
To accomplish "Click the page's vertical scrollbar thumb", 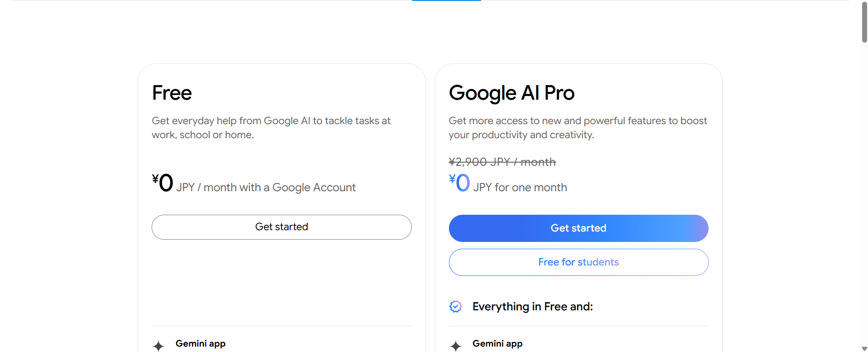I will pyautogui.click(x=864, y=23).
